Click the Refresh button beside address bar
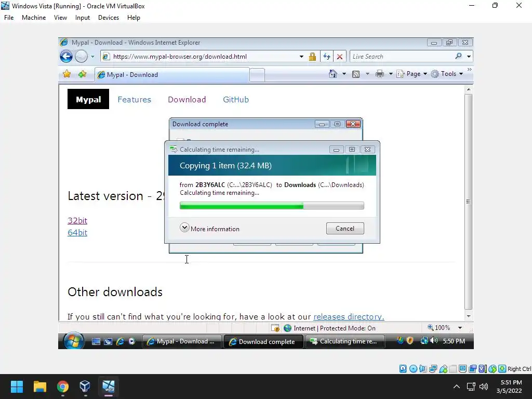Screen dimensions: 532x399 click(327, 57)
